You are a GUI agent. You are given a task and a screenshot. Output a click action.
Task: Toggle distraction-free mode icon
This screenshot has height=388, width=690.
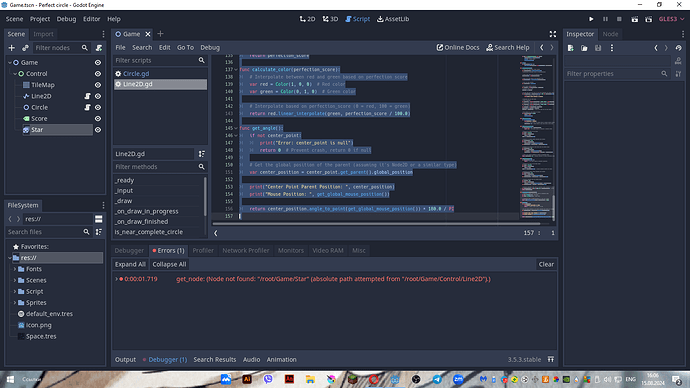point(553,34)
